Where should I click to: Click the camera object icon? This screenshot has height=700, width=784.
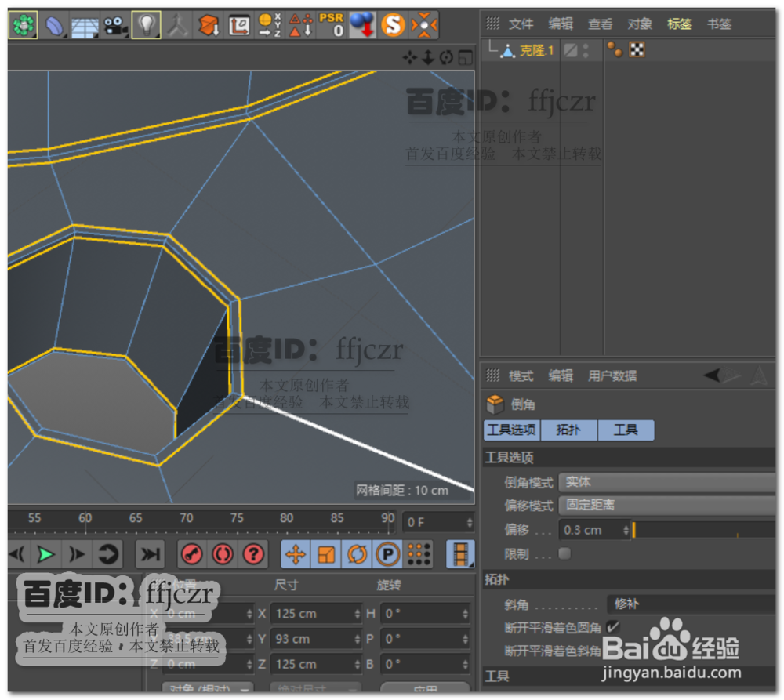pyautogui.click(x=115, y=26)
